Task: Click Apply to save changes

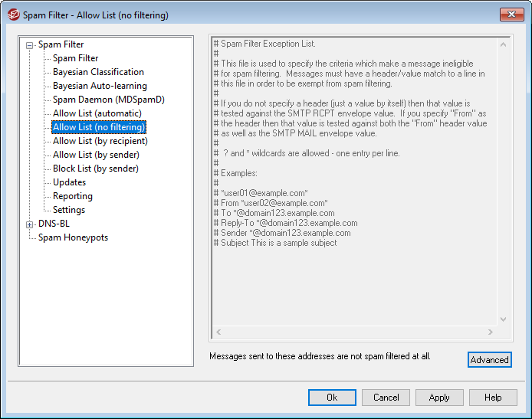Action: click(x=439, y=398)
